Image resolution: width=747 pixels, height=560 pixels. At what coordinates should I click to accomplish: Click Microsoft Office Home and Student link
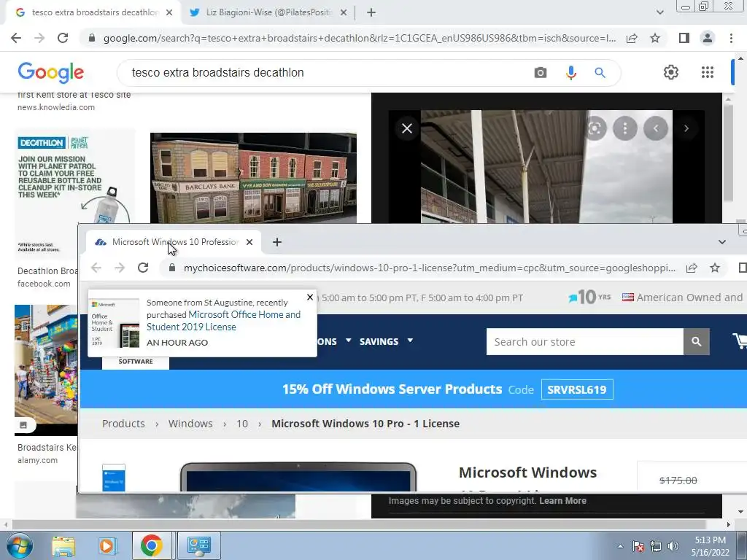(x=223, y=321)
